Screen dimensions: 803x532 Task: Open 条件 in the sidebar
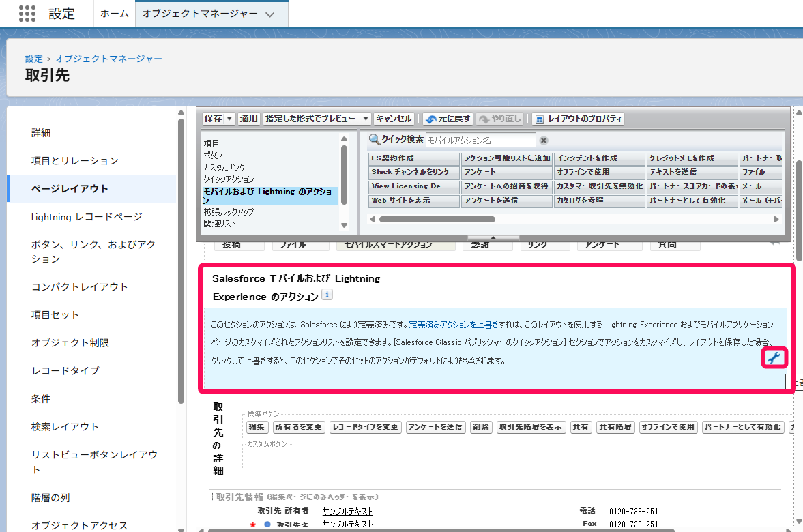[41, 398]
